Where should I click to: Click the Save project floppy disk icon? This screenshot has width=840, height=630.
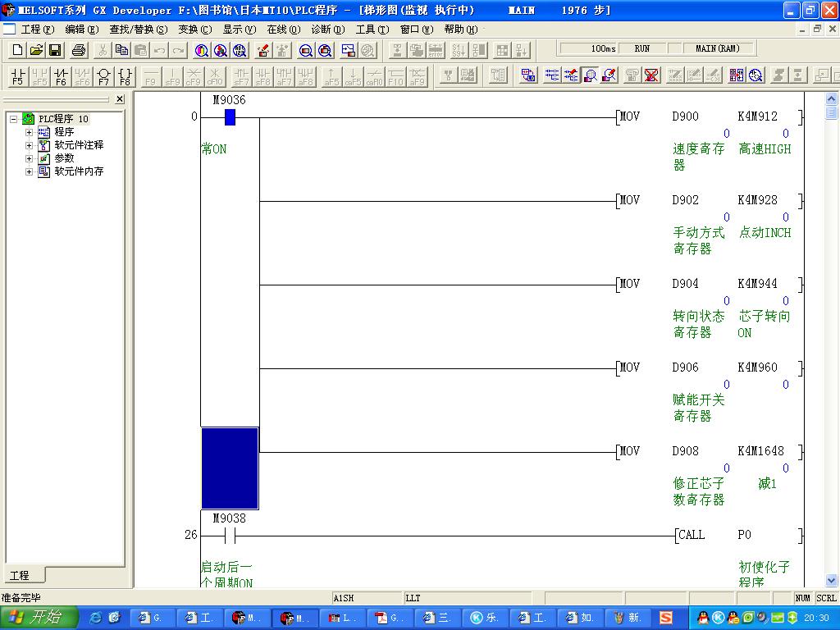(x=56, y=50)
